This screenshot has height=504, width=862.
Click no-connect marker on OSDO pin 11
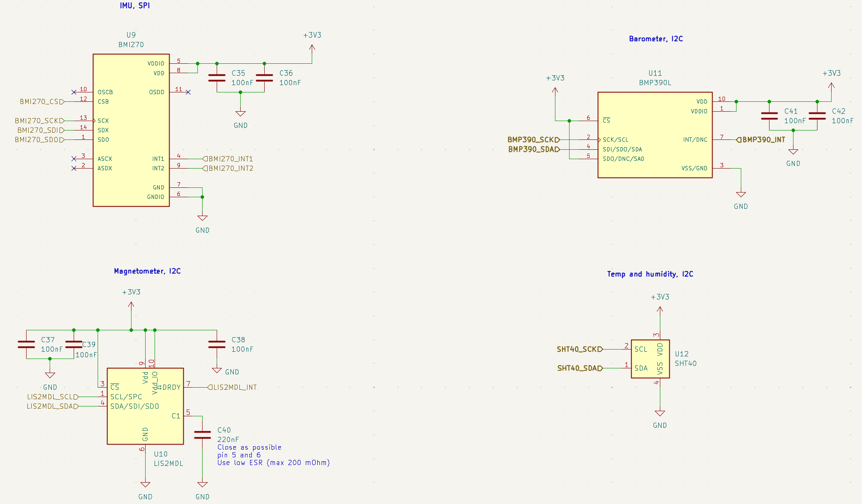pos(188,92)
